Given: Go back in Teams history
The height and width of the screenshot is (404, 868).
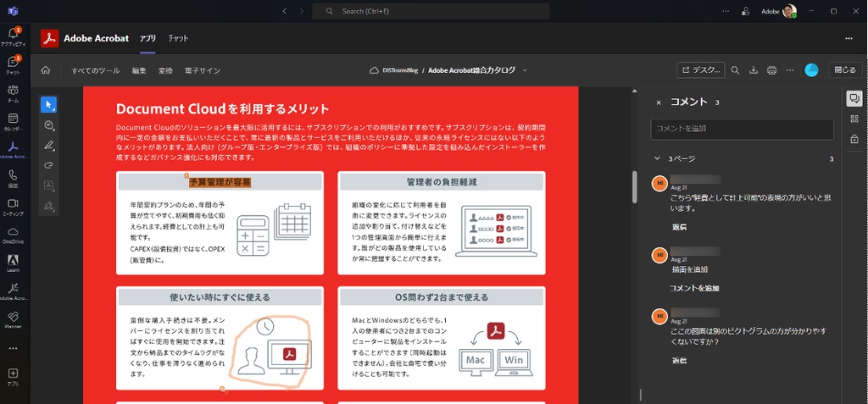Looking at the screenshot, I should click(285, 11).
